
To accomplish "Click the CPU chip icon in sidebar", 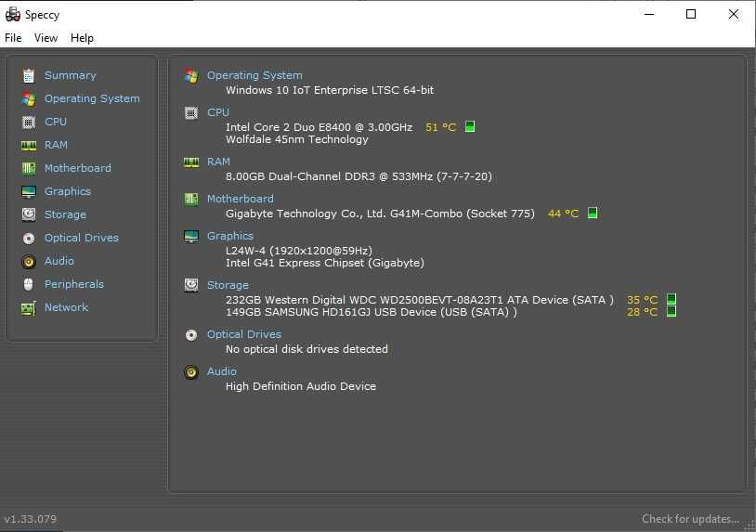I will point(29,122).
